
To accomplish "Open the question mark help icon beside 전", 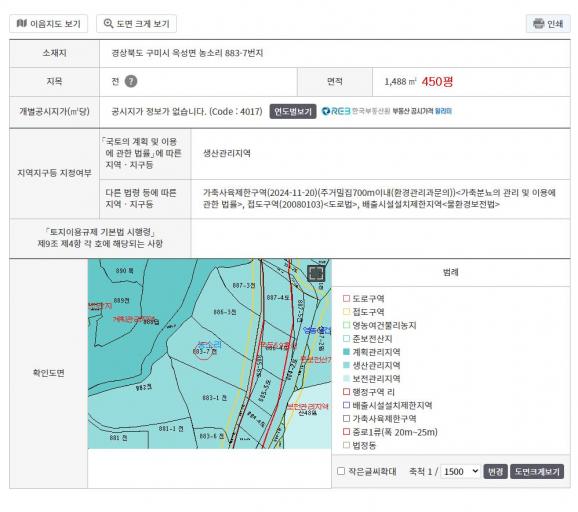I will (x=131, y=81).
